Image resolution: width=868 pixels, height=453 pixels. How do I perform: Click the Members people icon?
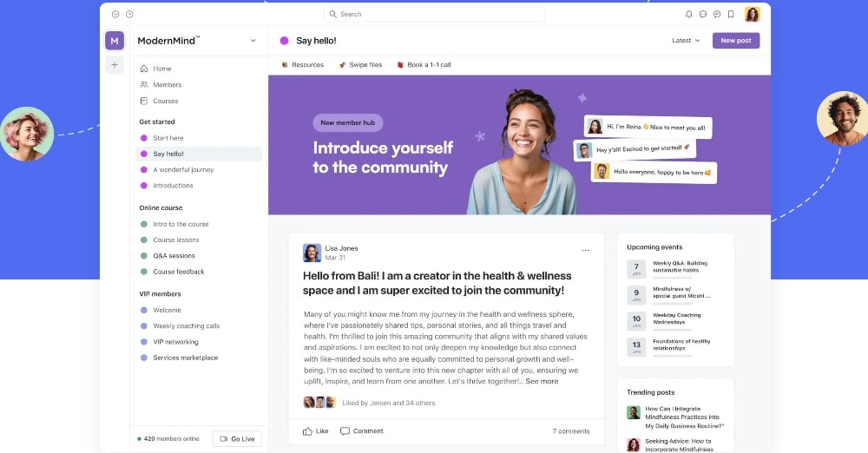[x=144, y=85]
